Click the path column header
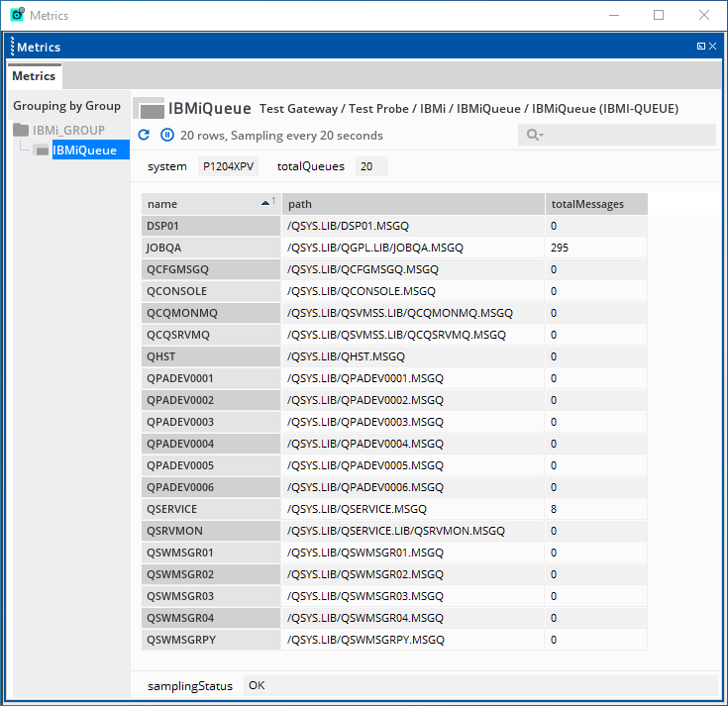The height and width of the screenshot is (706, 728). click(412, 204)
